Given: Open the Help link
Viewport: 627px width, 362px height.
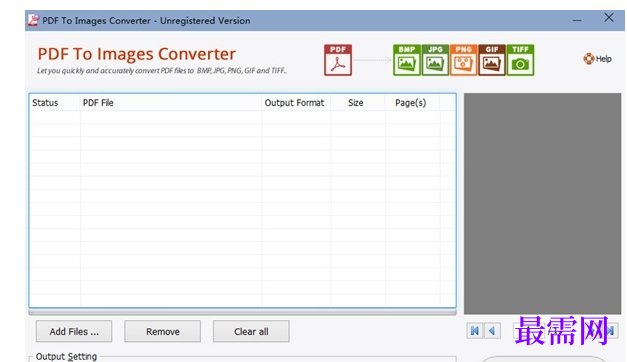Looking at the screenshot, I should coord(597,59).
